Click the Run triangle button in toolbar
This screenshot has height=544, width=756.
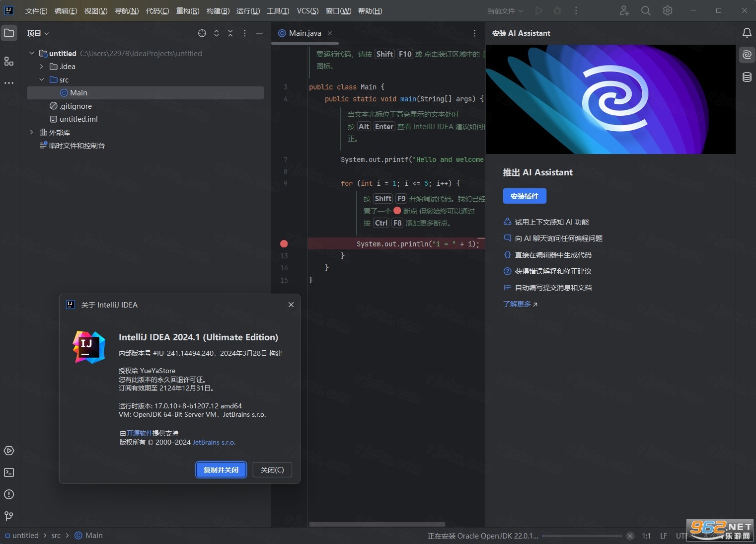coord(538,10)
